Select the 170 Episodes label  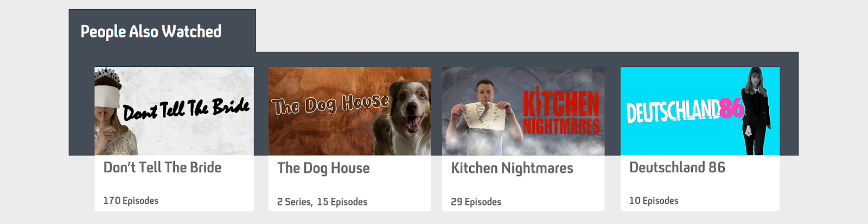(x=131, y=201)
